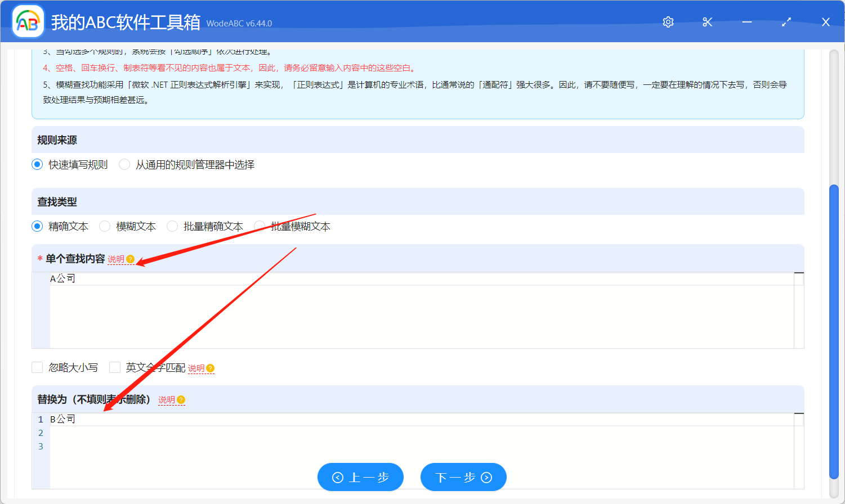The image size is (845, 504).
Task: Select 从通用的规则管理器中选择 option
Action: pos(124,164)
